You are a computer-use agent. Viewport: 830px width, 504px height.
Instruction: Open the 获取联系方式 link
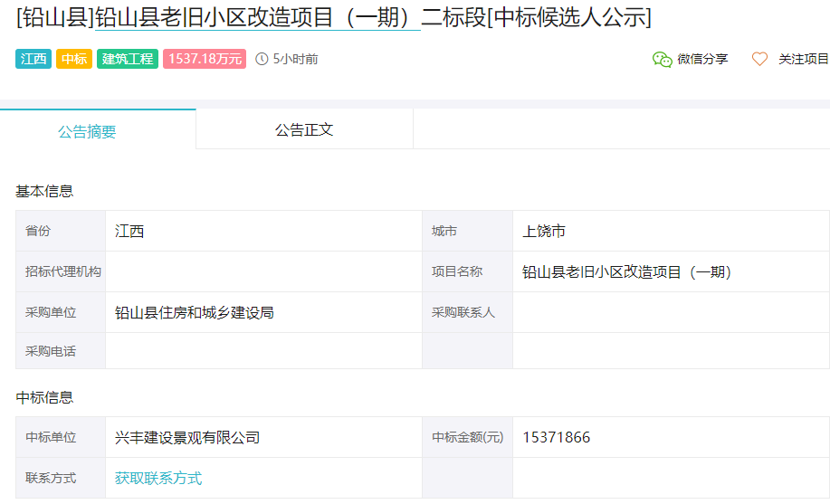[x=158, y=478]
